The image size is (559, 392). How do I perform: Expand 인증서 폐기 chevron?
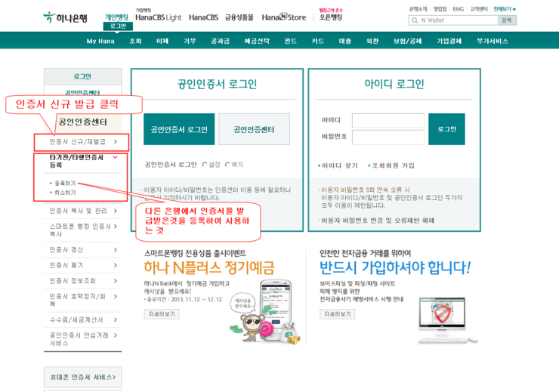pos(115,265)
